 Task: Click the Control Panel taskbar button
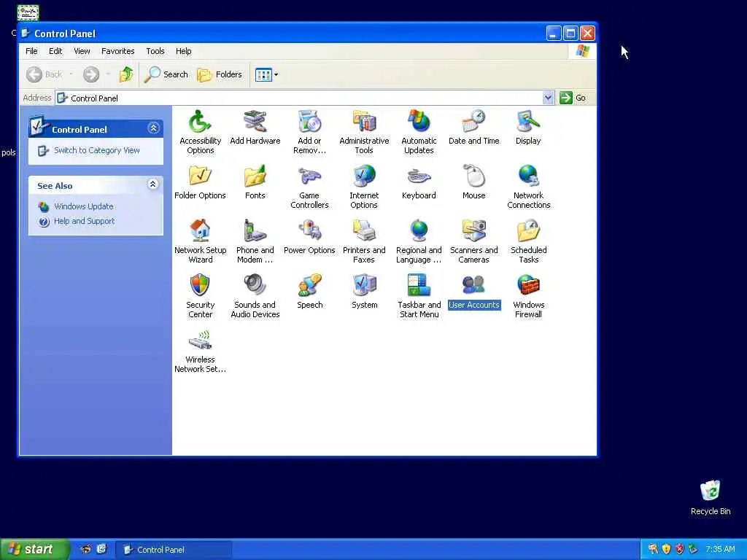(x=174, y=550)
